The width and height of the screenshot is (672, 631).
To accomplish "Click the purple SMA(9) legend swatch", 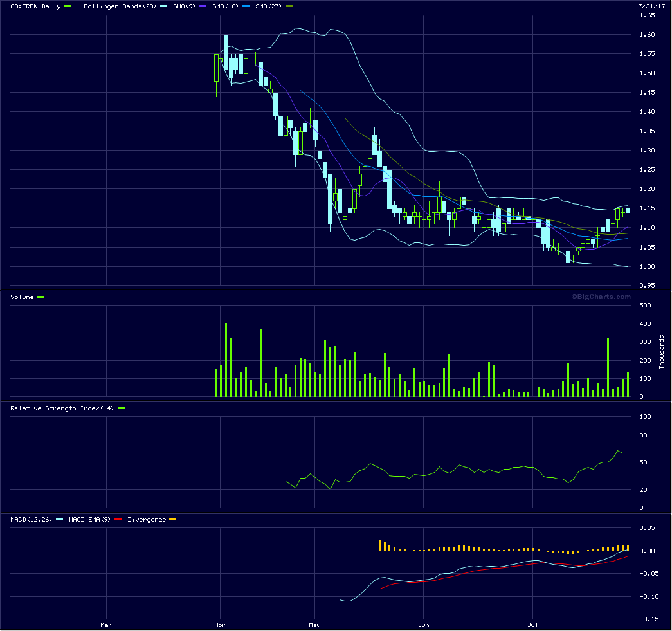I will click(203, 6).
